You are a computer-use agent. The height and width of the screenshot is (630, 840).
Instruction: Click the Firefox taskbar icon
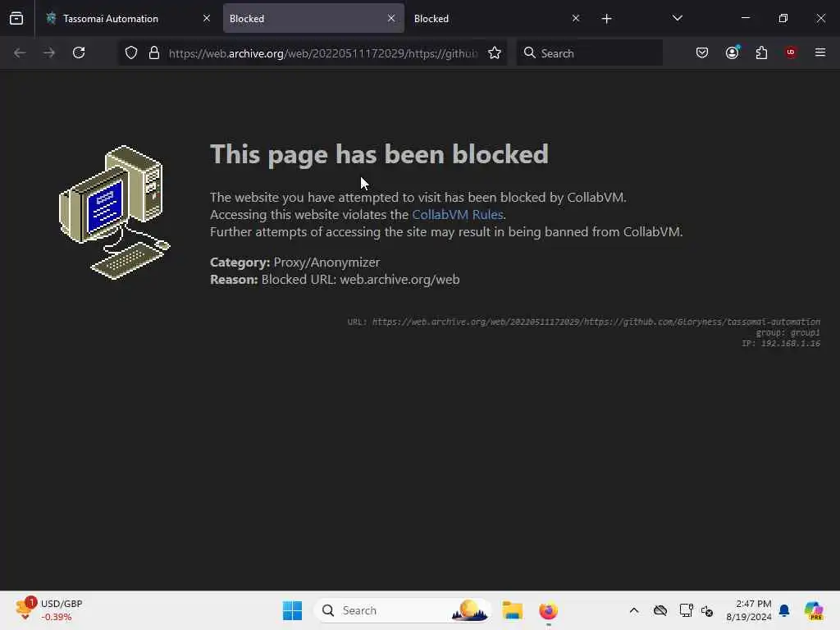tap(548, 610)
